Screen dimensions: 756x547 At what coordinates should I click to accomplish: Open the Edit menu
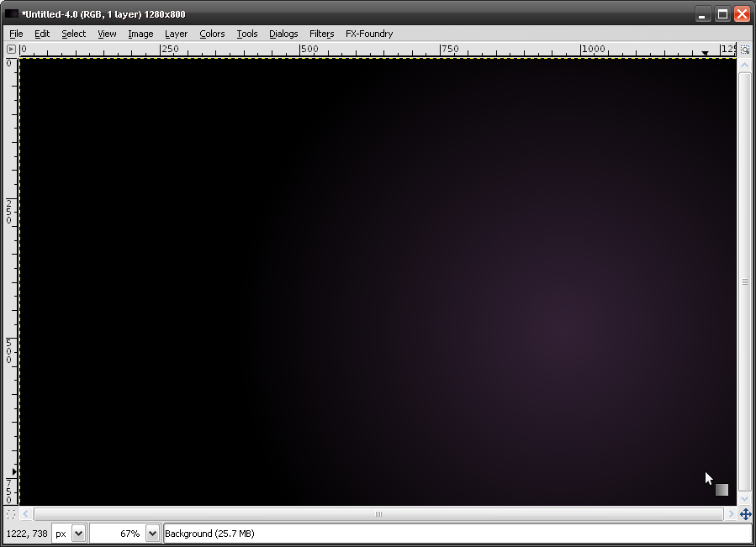pos(42,34)
